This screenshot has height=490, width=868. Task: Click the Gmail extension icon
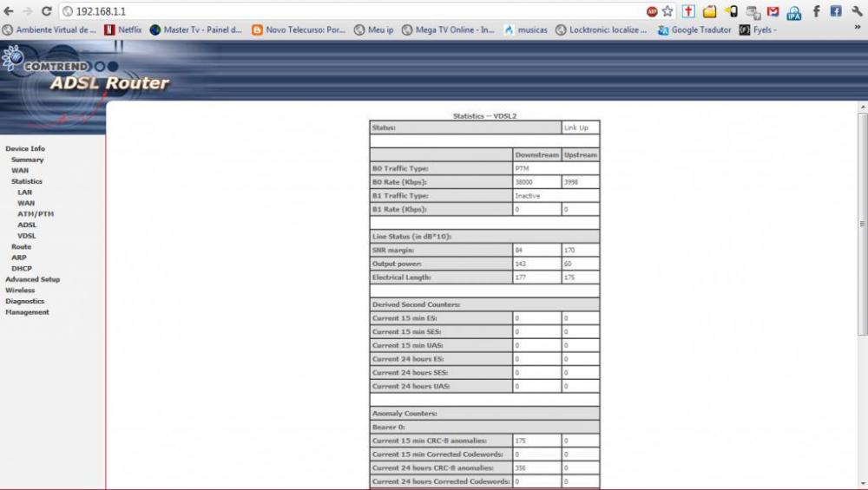click(773, 11)
